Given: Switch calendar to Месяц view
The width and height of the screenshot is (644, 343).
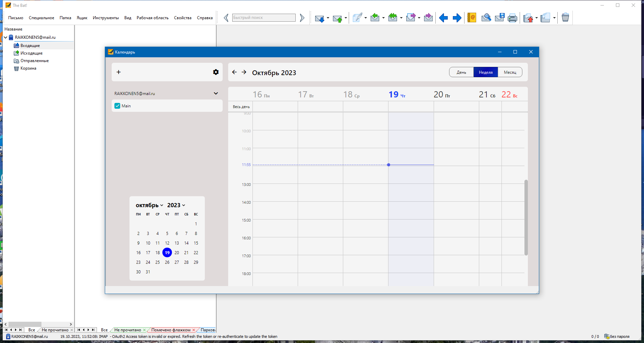Looking at the screenshot, I should point(510,72).
